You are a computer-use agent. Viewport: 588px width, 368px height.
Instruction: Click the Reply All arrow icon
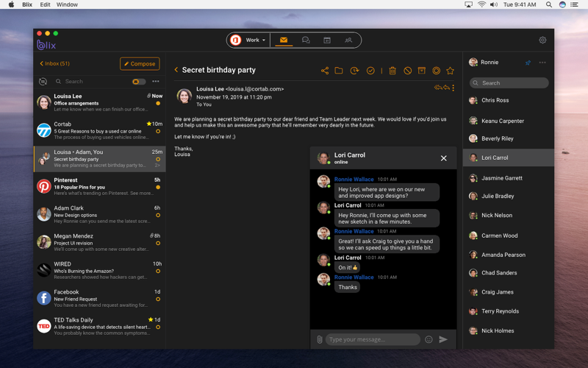click(438, 88)
